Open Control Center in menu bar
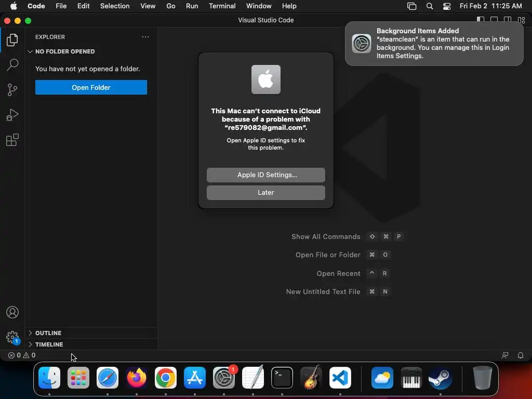Viewport: 532px width, 399px height. tap(447, 6)
